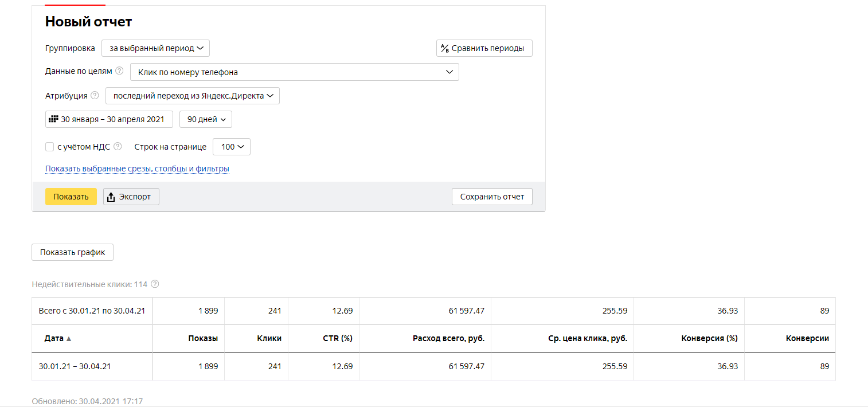Click help icon next to с учётом НДС
Viewport: 868px width, 411px height.
118,147
